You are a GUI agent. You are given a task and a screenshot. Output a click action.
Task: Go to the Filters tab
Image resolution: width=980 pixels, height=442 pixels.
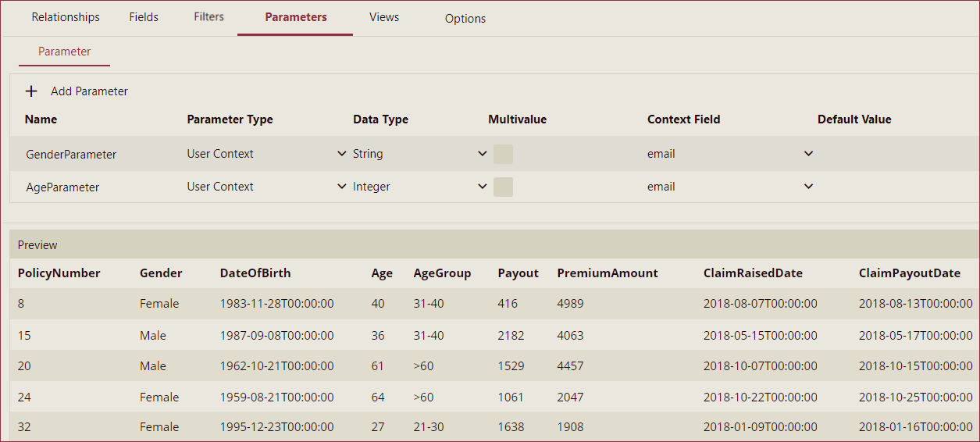208,17
